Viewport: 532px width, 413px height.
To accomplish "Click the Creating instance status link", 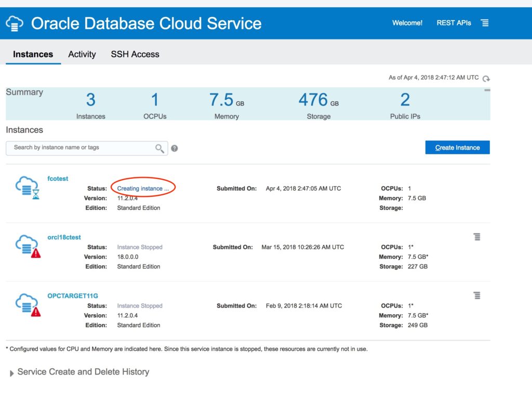I will [143, 189].
